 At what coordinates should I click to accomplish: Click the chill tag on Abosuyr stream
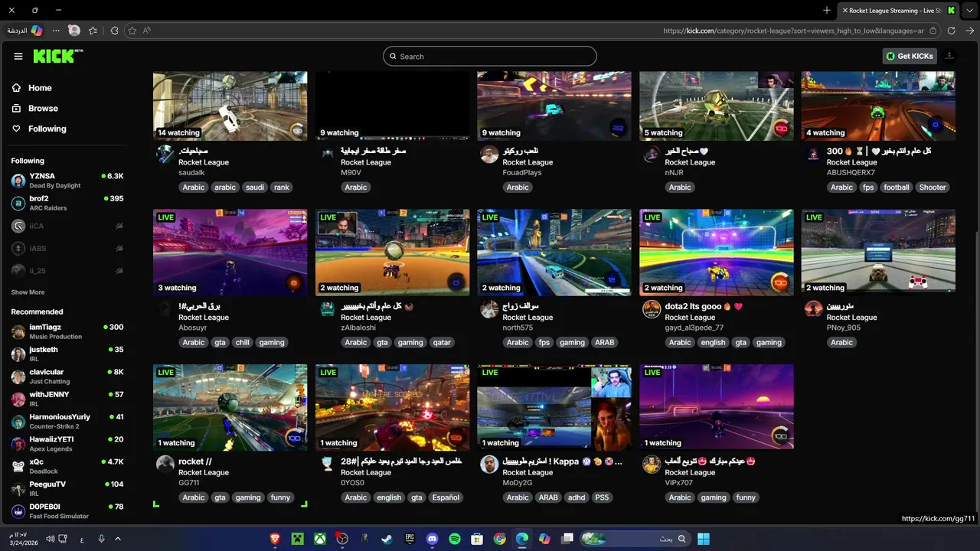click(243, 343)
